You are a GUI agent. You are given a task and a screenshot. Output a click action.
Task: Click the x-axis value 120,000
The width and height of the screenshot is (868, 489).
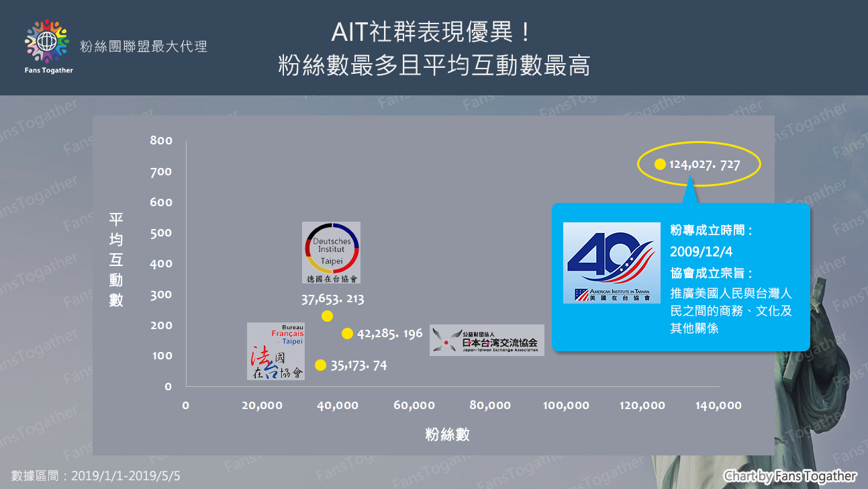[642, 406]
